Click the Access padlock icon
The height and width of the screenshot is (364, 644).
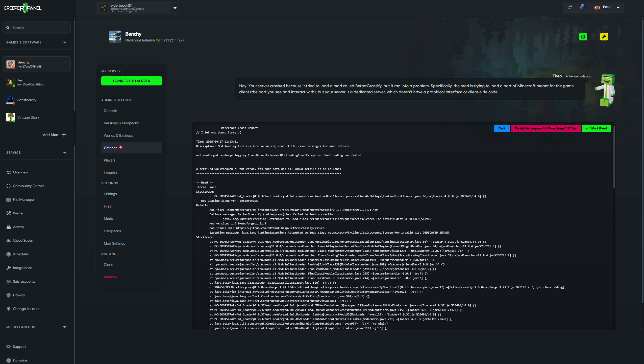pyautogui.click(x=9, y=227)
